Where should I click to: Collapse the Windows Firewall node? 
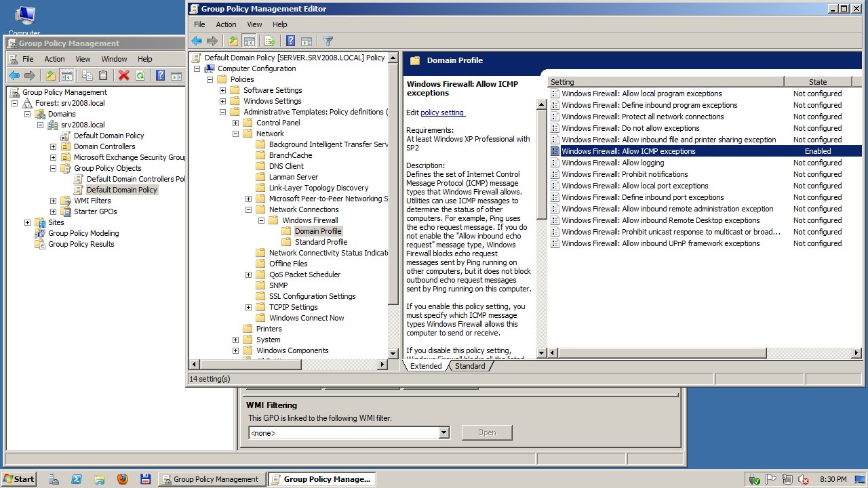tap(262, 220)
